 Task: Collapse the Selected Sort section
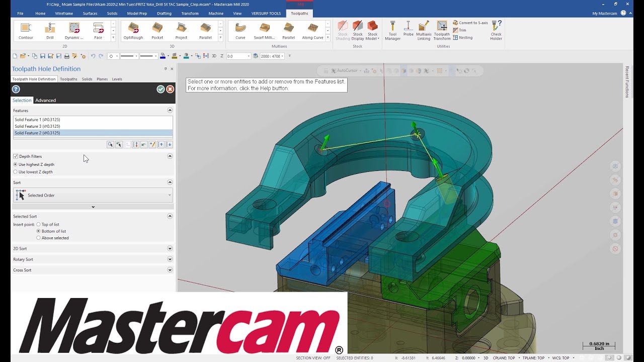170,216
